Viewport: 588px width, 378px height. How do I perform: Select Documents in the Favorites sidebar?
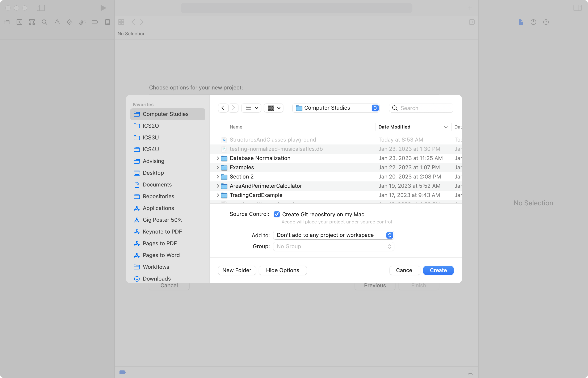point(157,184)
